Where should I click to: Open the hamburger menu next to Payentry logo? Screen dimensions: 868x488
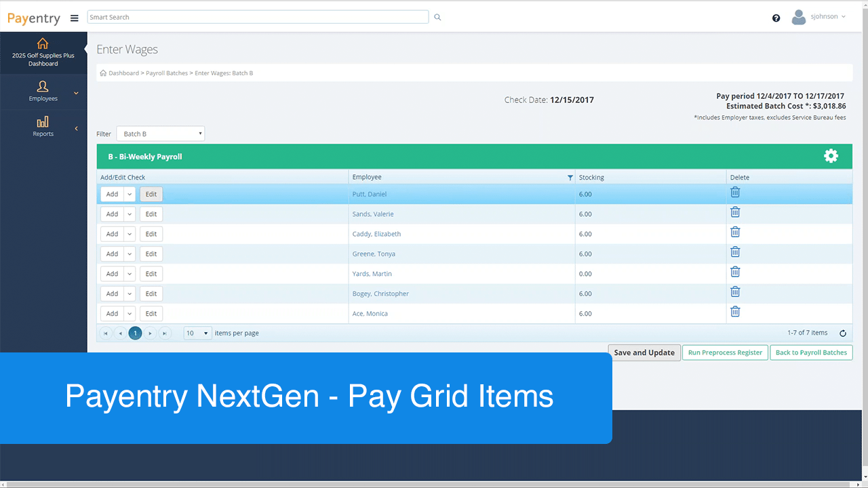[75, 18]
